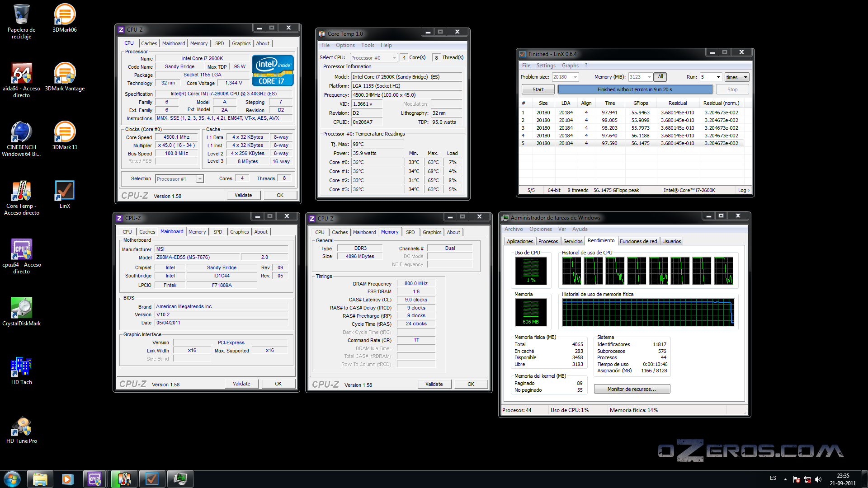Image resolution: width=868 pixels, height=488 pixels.
Task: Expand the Log panel in LinX
Action: coord(744,190)
